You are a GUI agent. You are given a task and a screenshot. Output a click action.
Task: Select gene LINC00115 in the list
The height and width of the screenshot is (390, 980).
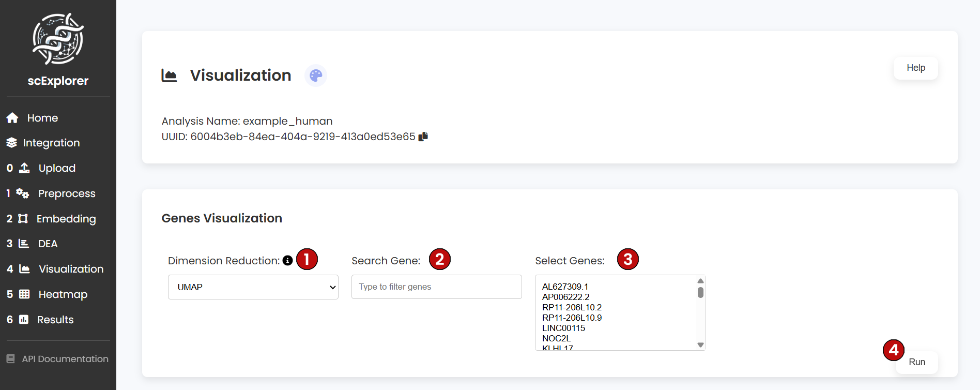point(563,328)
